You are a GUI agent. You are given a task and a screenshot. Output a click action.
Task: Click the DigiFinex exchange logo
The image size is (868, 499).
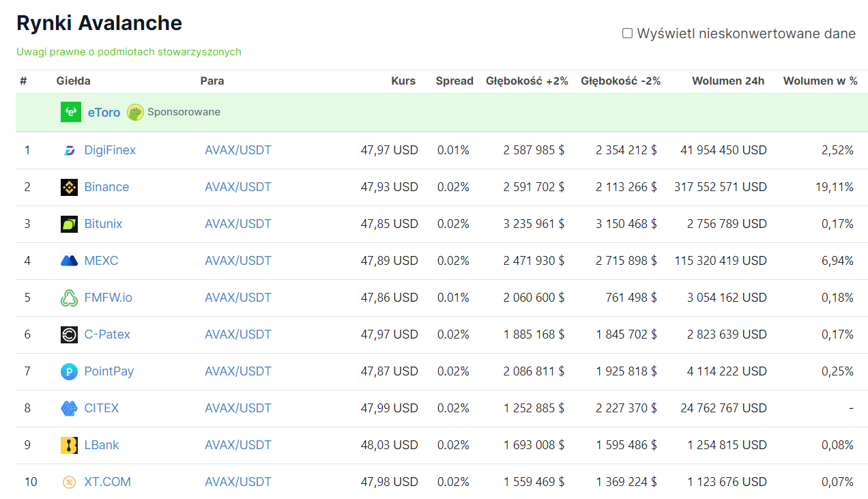69,150
